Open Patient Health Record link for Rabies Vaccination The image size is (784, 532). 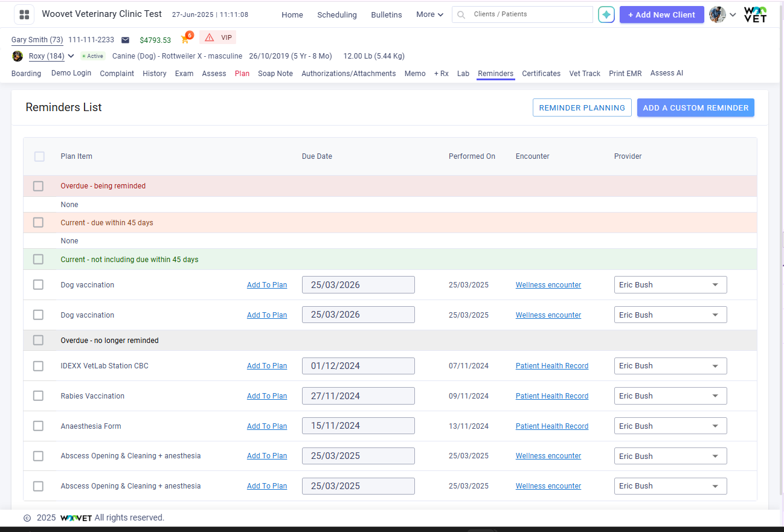pos(551,396)
